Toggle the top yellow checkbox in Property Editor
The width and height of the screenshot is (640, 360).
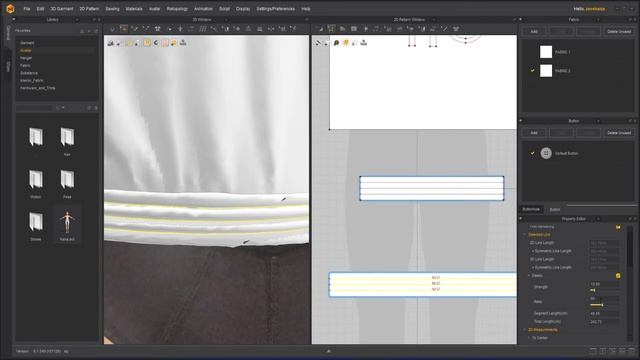click(618, 227)
